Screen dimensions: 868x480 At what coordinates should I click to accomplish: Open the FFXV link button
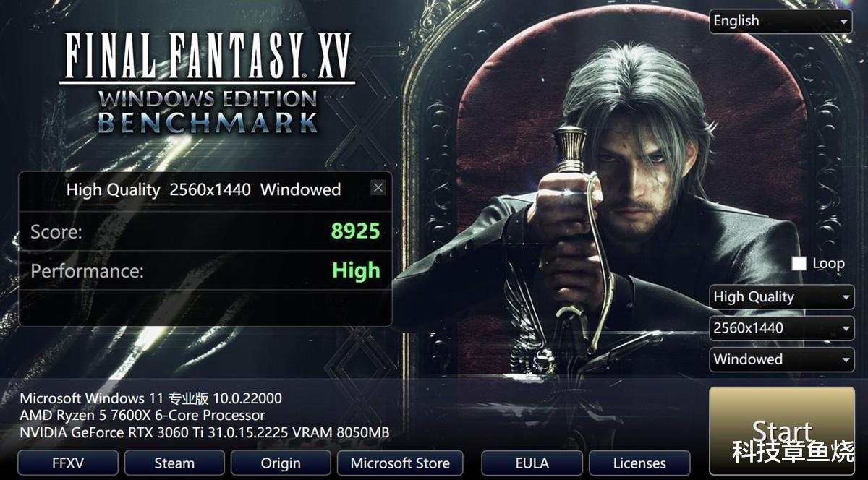(68, 463)
